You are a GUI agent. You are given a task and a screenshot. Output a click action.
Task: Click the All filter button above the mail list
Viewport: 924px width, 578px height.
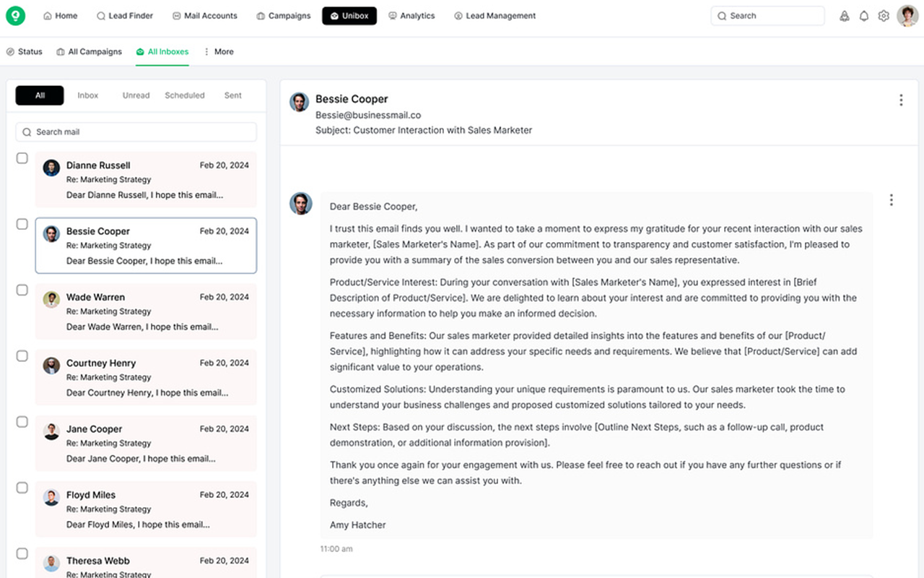[39, 95]
